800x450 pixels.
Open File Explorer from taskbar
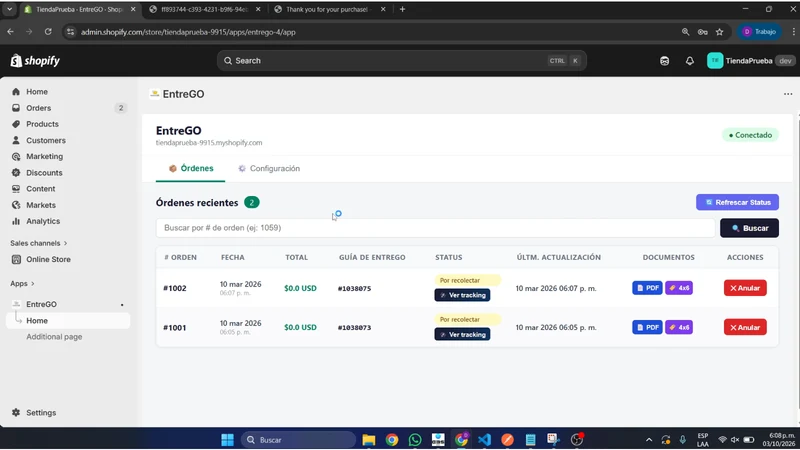pos(368,440)
